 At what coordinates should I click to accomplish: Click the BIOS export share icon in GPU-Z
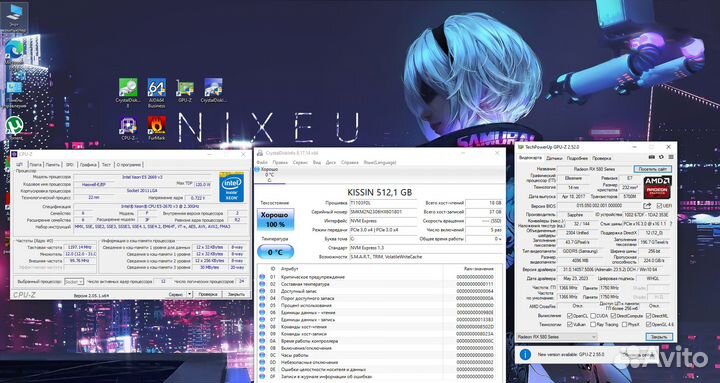click(x=647, y=206)
